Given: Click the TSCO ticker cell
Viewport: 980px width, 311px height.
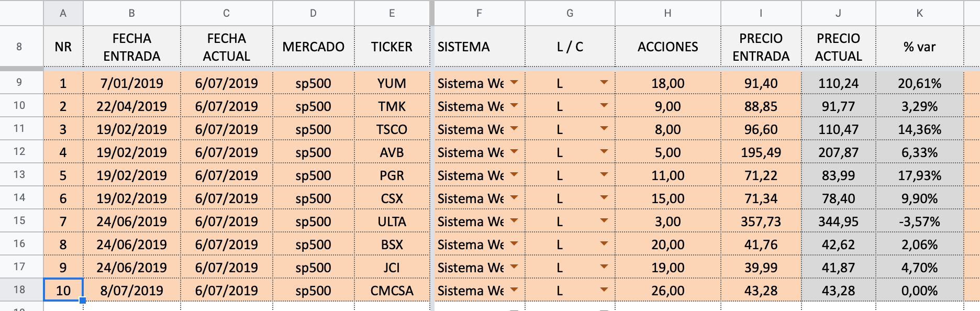Looking at the screenshot, I should pos(392,129).
